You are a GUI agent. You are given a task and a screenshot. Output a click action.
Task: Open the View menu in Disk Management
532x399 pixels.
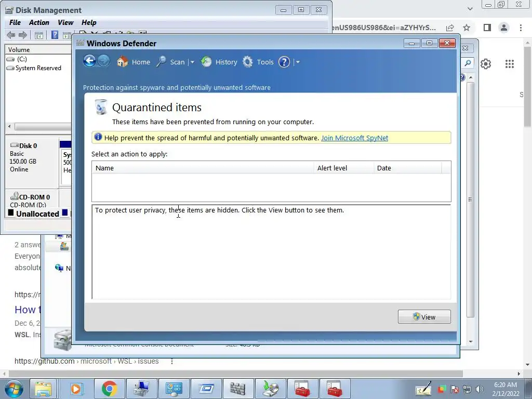click(65, 22)
